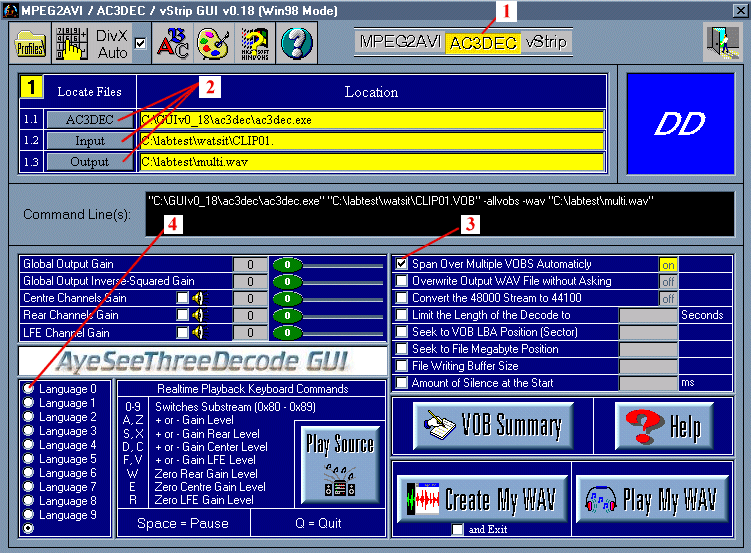The height and width of the screenshot is (553, 751).
Task: Select Language 2 radio button
Action: pyautogui.click(x=28, y=417)
